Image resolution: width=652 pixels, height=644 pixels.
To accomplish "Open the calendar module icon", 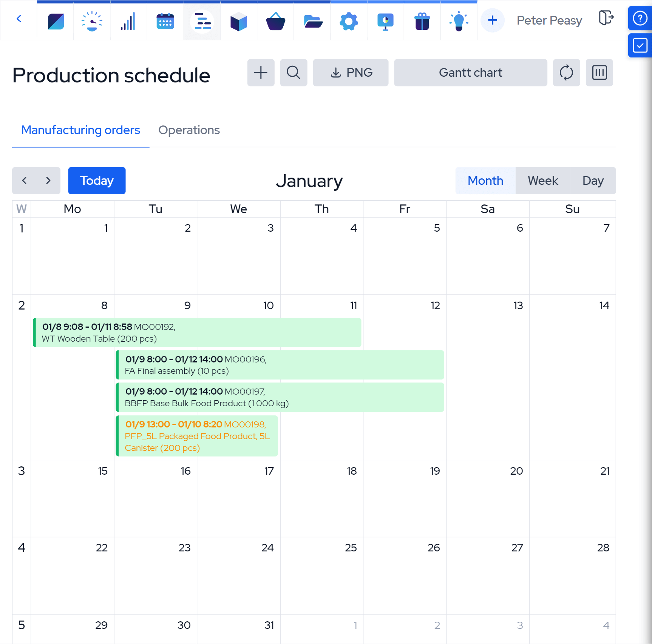I will coord(165,21).
